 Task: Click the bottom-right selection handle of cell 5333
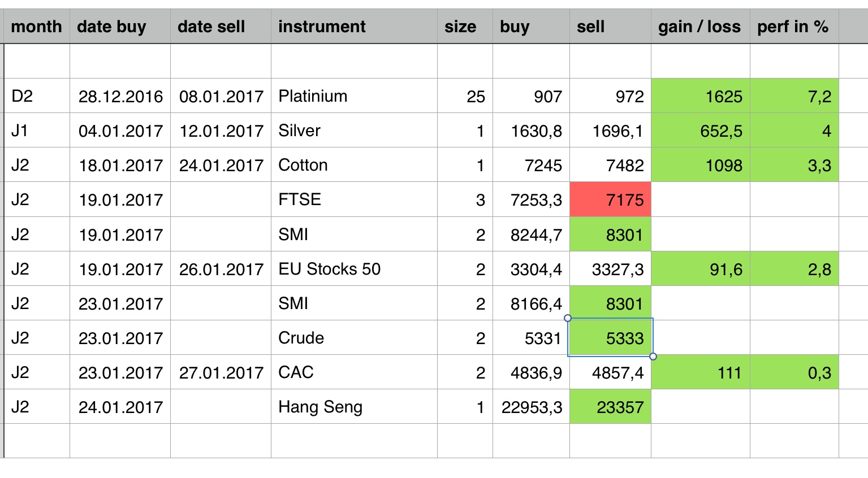[653, 357]
